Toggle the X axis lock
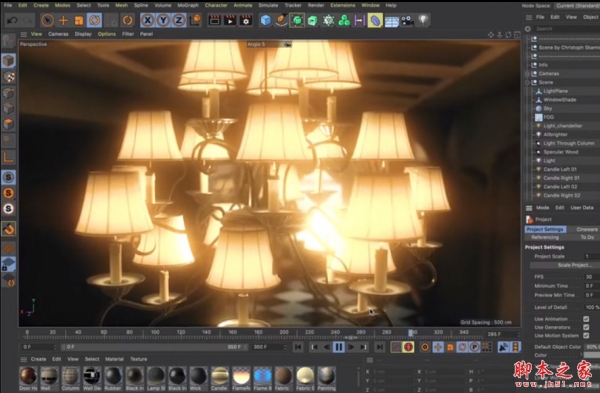The image size is (600, 393). (148, 20)
